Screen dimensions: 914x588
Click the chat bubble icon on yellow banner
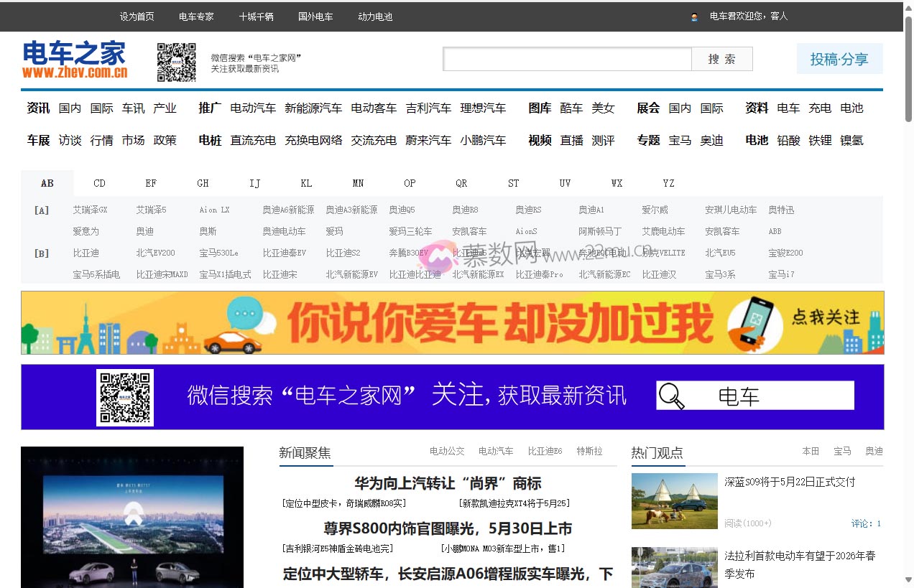[x=245, y=313]
